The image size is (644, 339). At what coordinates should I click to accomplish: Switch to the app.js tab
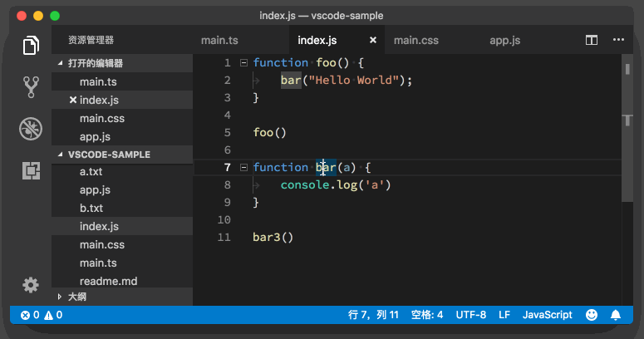coord(504,40)
